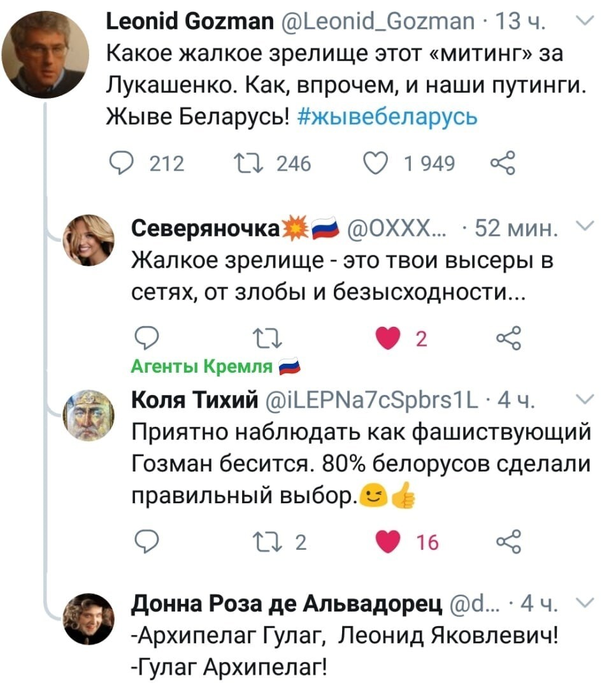Image resolution: width=616 pixels, height=688 pixels.
Task: Share Коля Тихий's reply
Action: (x=508, y=541)
